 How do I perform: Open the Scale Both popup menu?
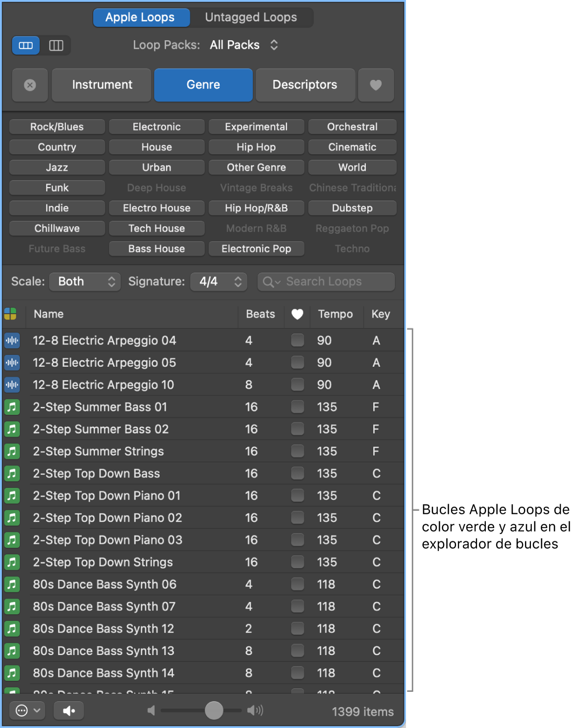86,282
